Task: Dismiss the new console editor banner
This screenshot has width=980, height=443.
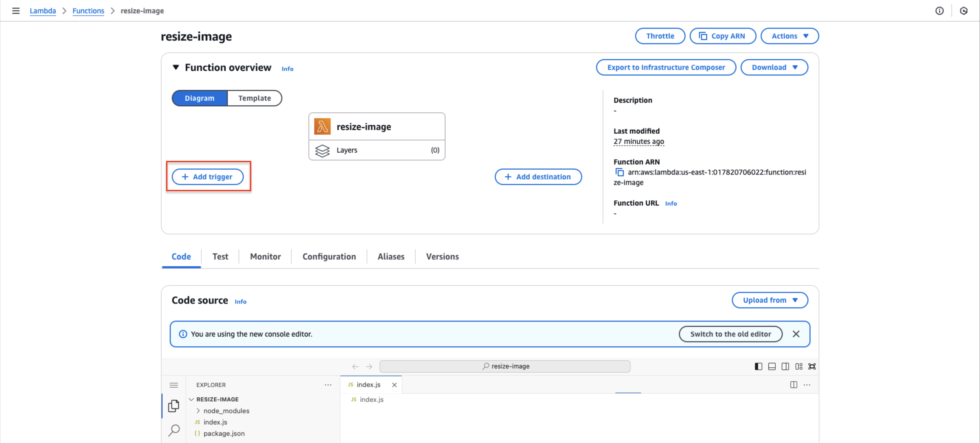Action: (796, 334)
